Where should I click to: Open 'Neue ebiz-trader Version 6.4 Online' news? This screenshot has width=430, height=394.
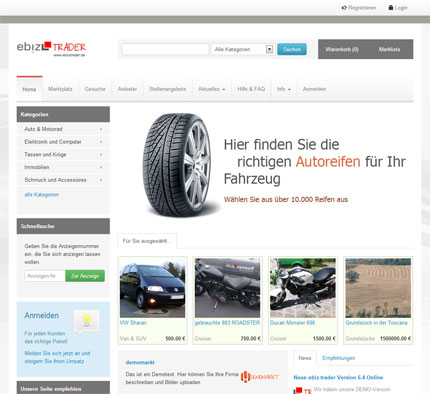tap(338, 377)
